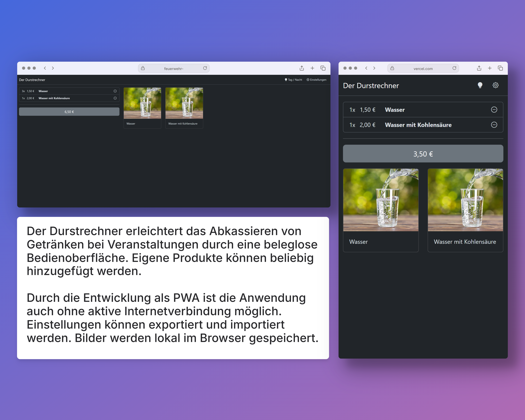
Task: Go back in the left browser window
Action: point(45,68)
